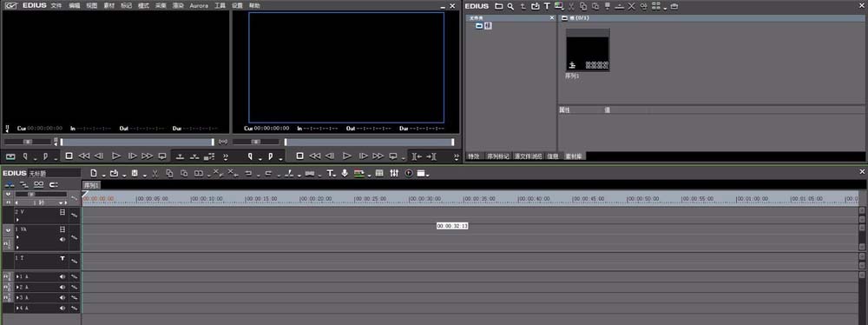Open the first menu next to EDIUS logo
The image size is (868, 325).
(56, 5)
